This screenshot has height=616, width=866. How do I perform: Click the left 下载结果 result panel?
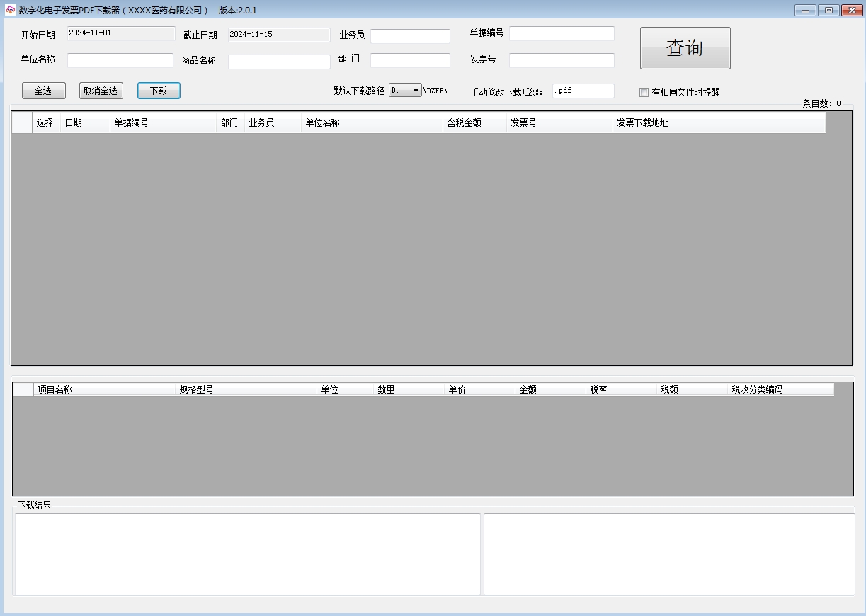click(246, 554)
